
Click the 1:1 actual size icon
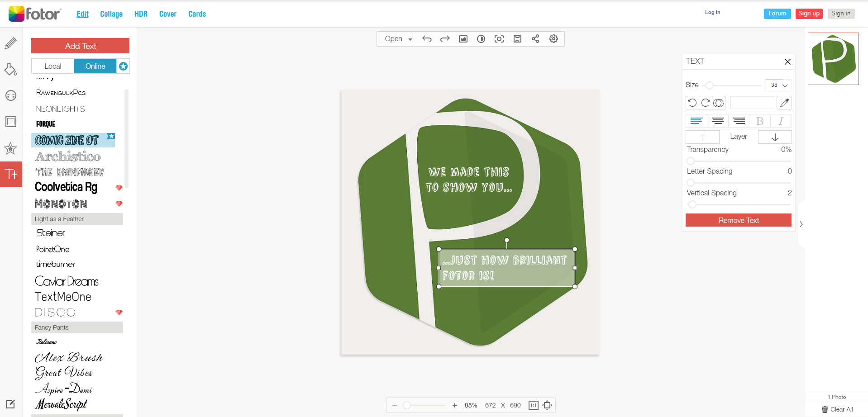tap(534, 405)
